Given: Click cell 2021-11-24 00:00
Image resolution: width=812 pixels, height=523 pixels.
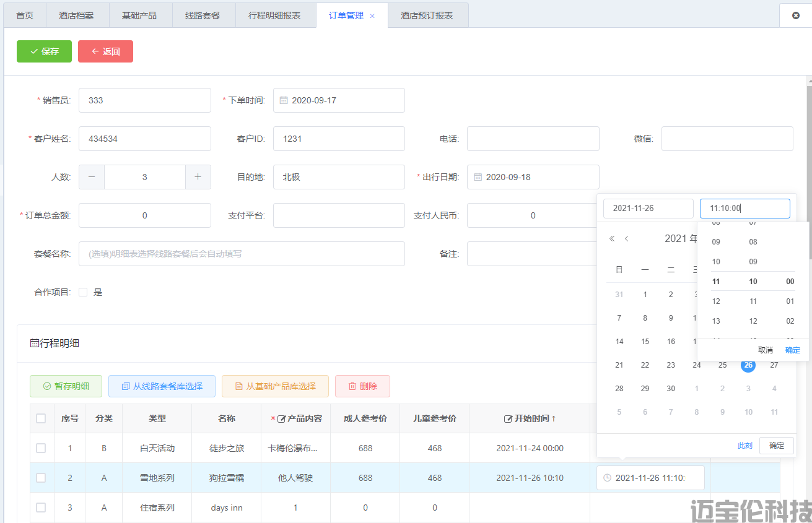Looking at the screenshot, I should click(x=530, y=448).
